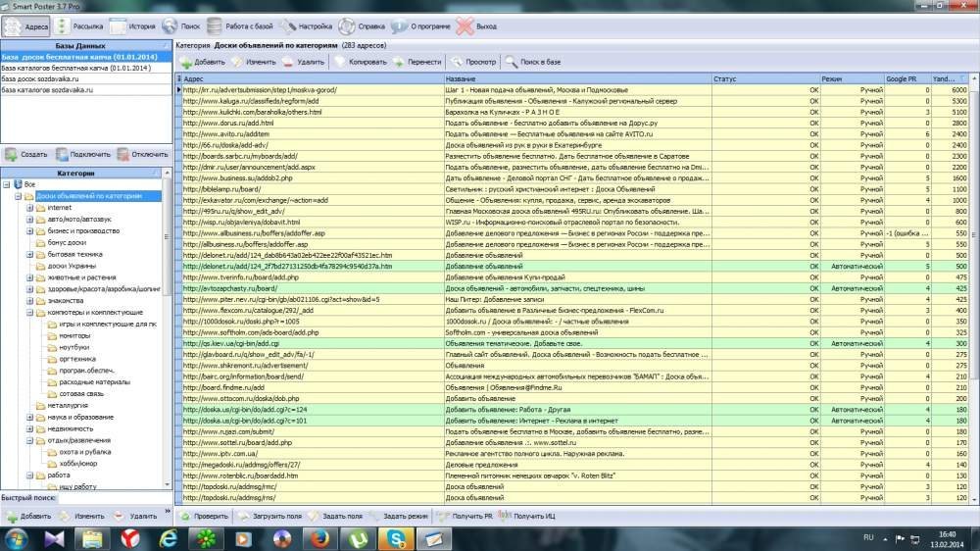Collapse компютеры и комплектующие node

tap(29, 312)
